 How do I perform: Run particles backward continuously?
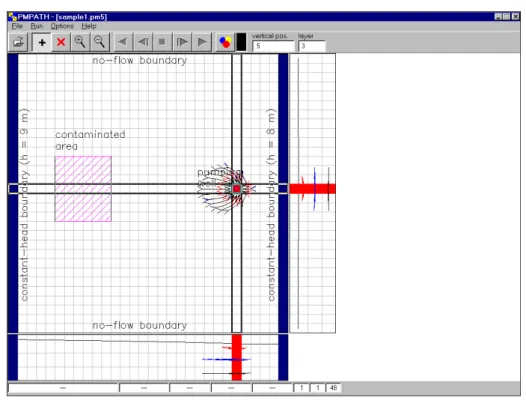coord(123,42)
